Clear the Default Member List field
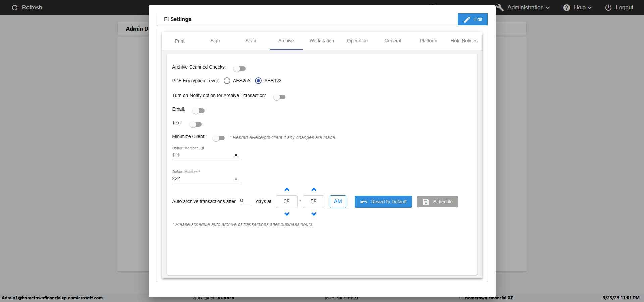 236,155
